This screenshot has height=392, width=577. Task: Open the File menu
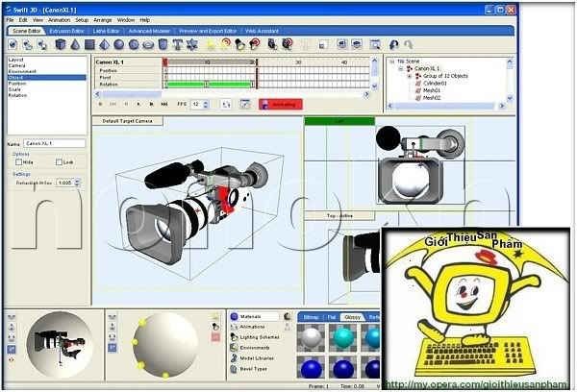(x=10, y=20)
